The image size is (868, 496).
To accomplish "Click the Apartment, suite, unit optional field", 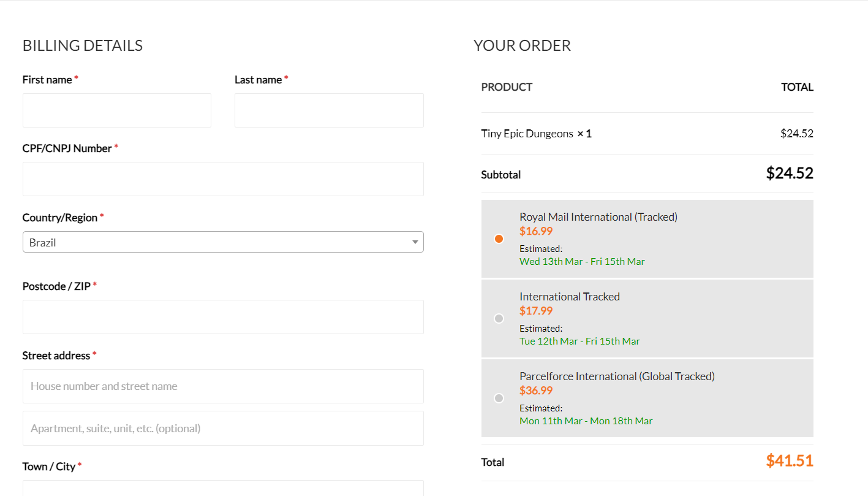I will pyautogui.click(x=222, y=429).
